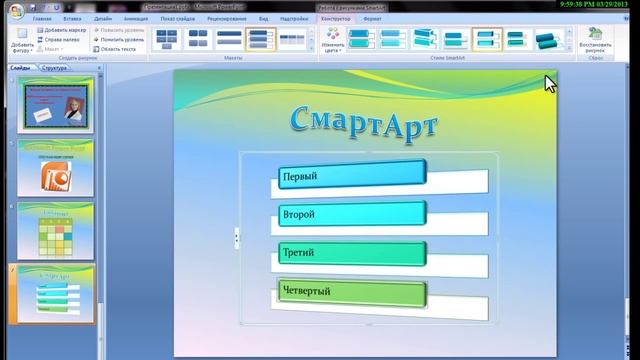Open the Показ слайдов tab
The height and width of the screenshot is (360, 640).
tap(178, 19)
